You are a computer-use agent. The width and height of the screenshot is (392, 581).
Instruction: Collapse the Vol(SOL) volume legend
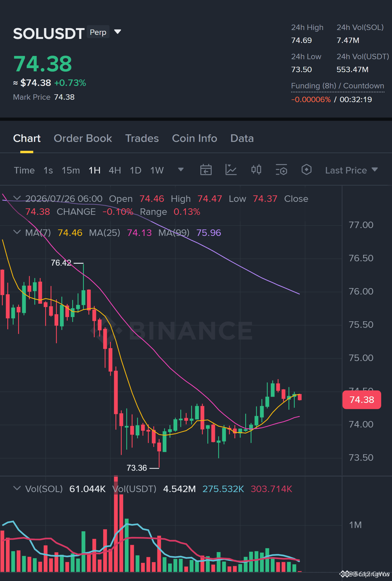(17, 488)
